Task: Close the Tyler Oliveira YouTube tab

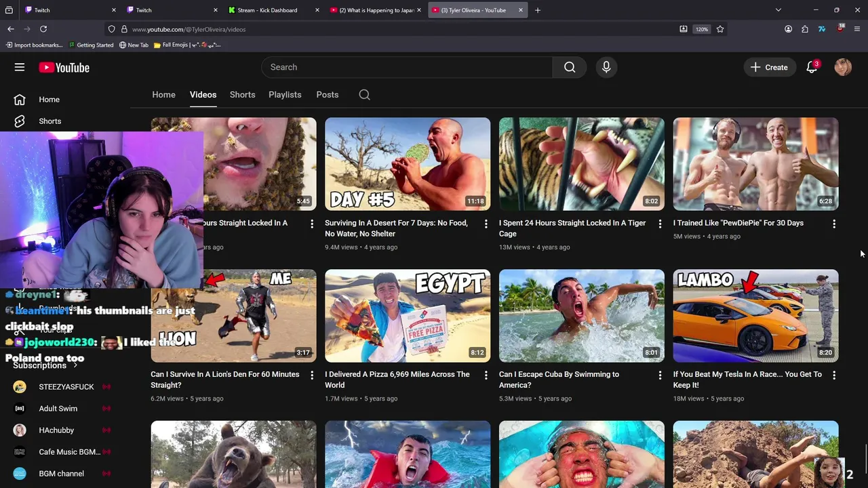Action: (x=521, y=10)
